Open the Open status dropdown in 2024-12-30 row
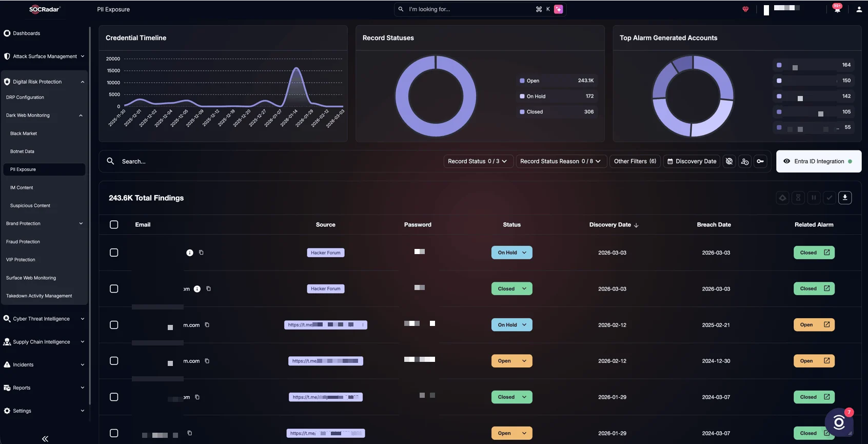Image resolution: width=868 pixels, height=444 pixels. point(512,361)
